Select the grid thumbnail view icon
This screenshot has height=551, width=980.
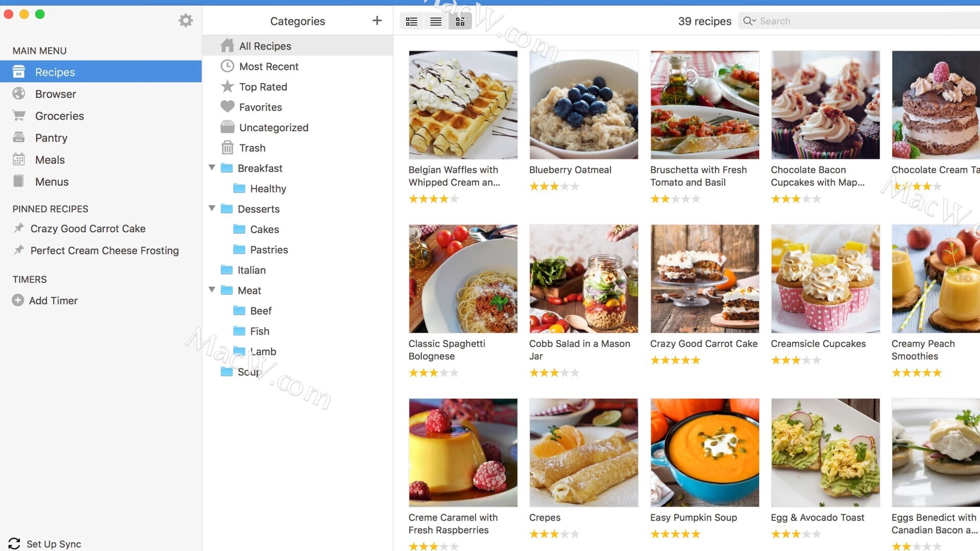coord(460,21)
